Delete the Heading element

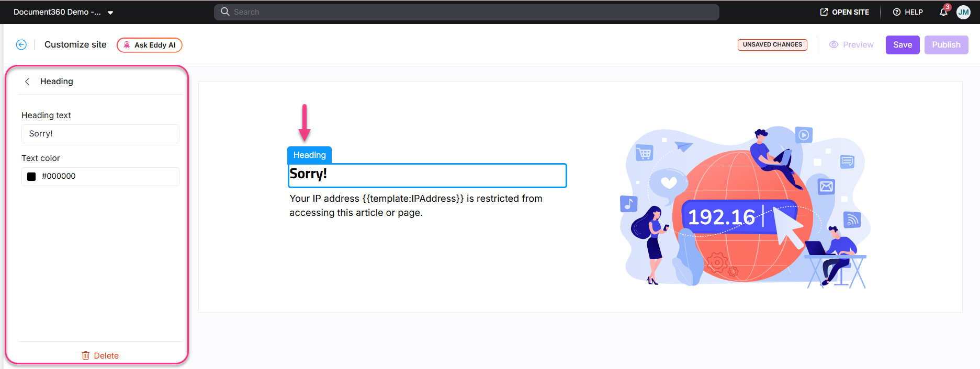click(x=100, y=355)
